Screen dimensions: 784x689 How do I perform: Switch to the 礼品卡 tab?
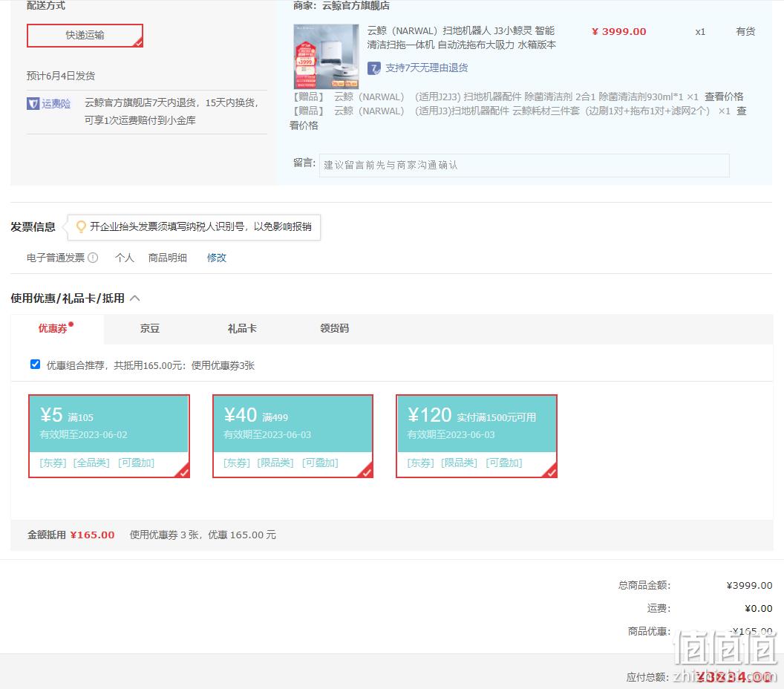pos(242,328)
